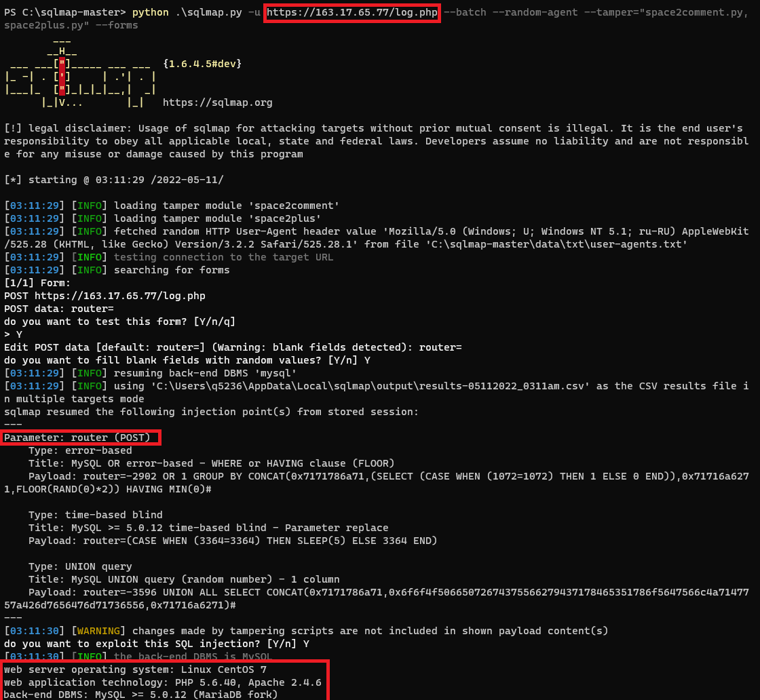Viewport: 760px width, 700px height.
Task: Click the target URL https://163.17.65.77/log.php in command
Action: tap(352, 12)
